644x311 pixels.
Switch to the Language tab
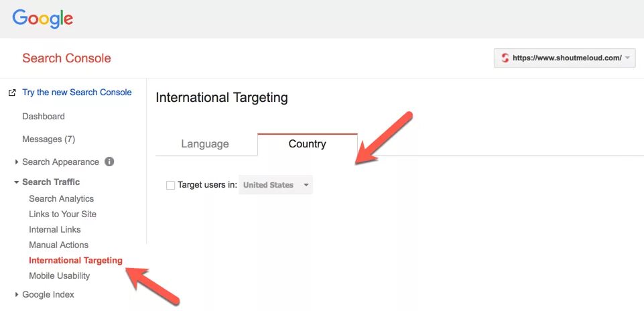(x=205, y=144)
